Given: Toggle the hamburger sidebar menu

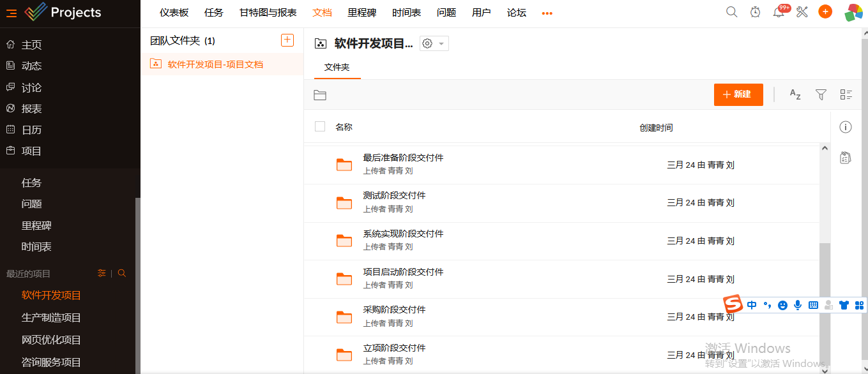Looking at the screenshot, I should pos(11,13).
